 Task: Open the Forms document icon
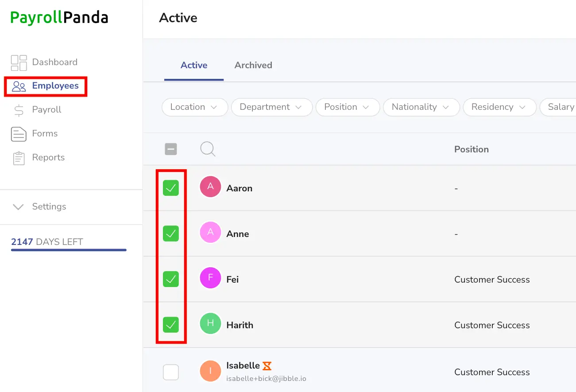click(19, 134)
